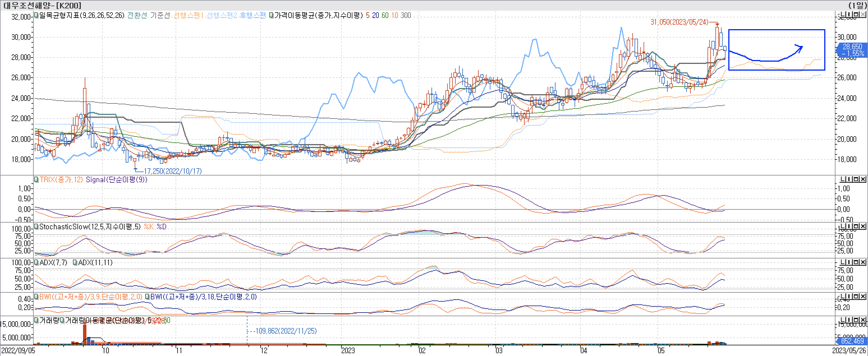Toggle the Ichimoku 일목균형지표 indicator box
Screen dimensions: 868x356
36,15
